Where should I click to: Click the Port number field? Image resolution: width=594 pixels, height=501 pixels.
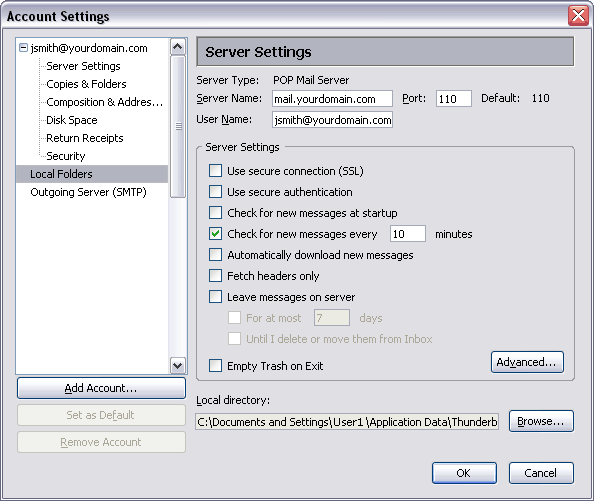453,99
